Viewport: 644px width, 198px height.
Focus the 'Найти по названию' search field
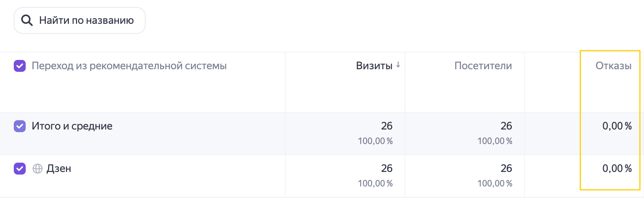tap(80, 20)
